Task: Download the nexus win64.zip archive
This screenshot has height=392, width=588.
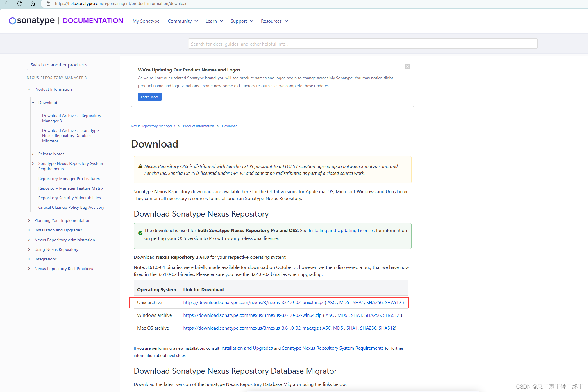Action: coord(252,315)
